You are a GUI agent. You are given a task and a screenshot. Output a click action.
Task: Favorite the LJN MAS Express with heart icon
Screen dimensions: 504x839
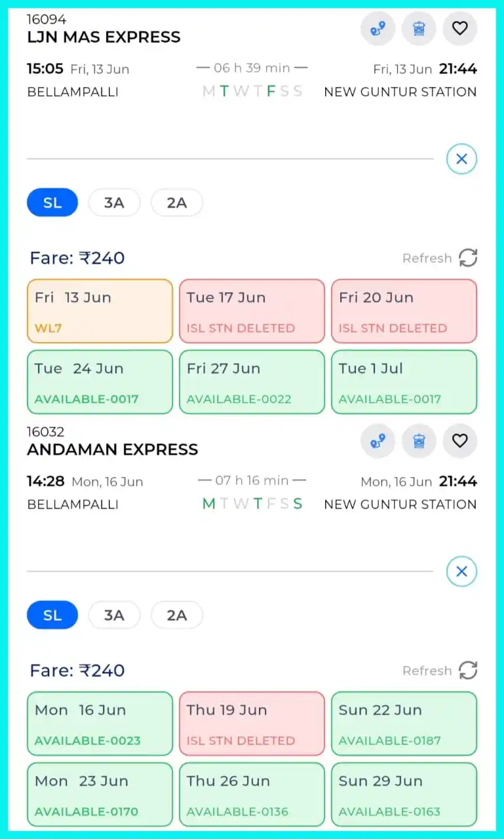pyautogui.click(x=460, y=28)
